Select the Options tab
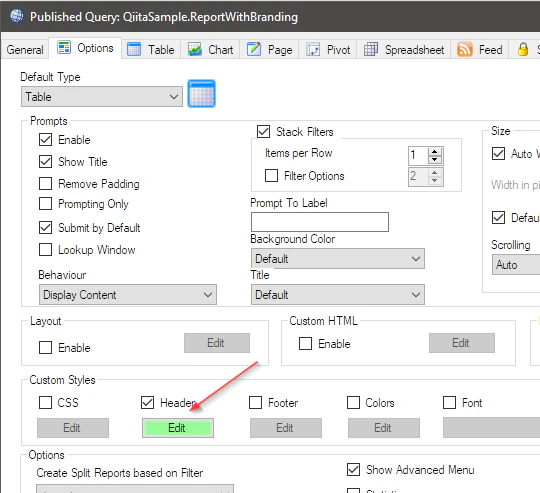This screenshot has height=493, width=540. pos(85,48)
